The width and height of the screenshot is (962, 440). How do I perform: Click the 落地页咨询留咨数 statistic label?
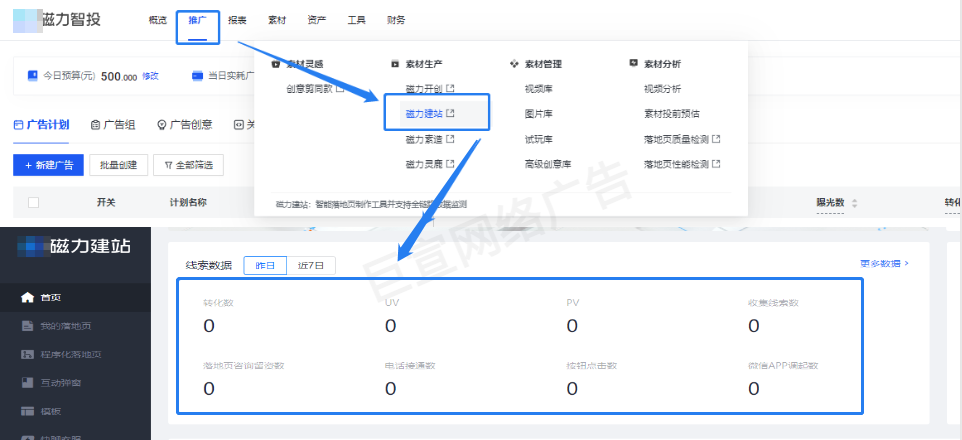coord(244,366)
